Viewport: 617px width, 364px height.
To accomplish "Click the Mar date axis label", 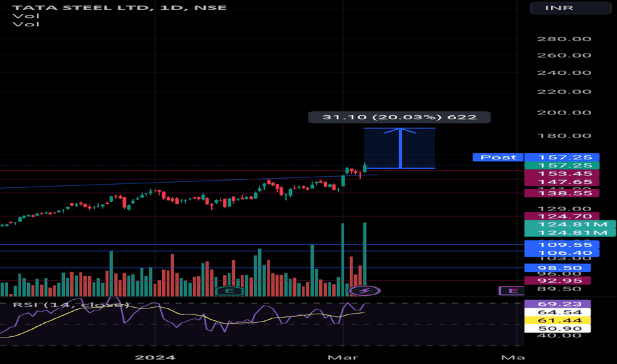I will 343,357.
